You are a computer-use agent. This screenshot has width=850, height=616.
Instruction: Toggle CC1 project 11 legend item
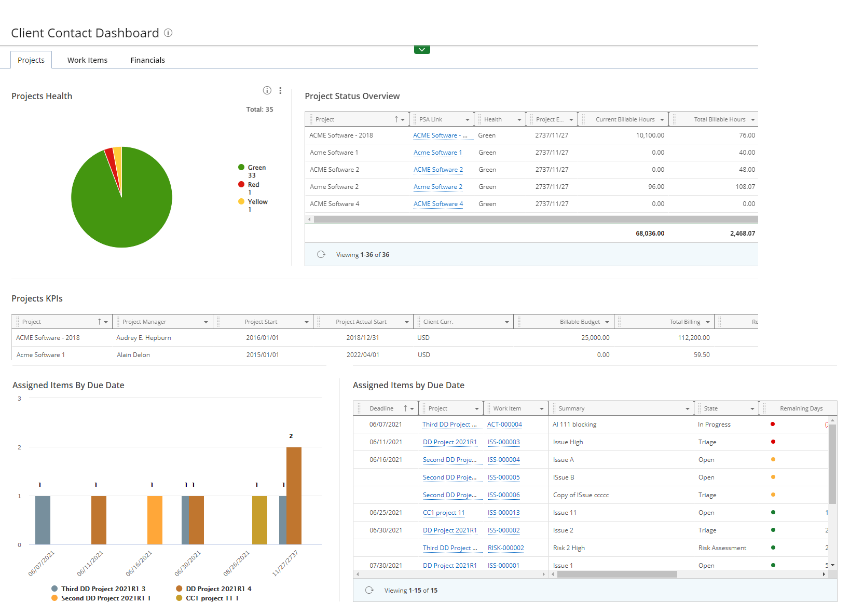click(x=208, y=598)
